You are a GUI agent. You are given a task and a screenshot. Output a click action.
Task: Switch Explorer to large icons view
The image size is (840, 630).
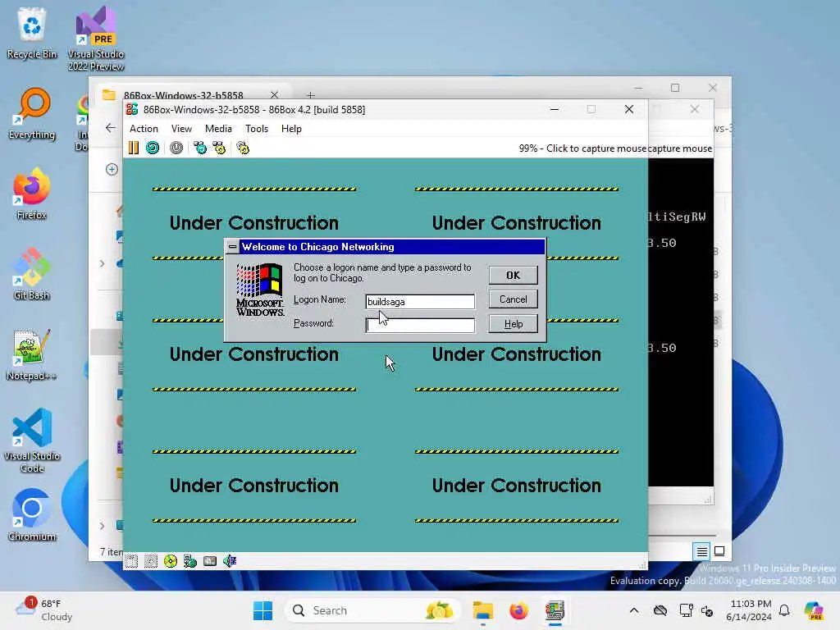pyautogui.click(x=719, y=551)
